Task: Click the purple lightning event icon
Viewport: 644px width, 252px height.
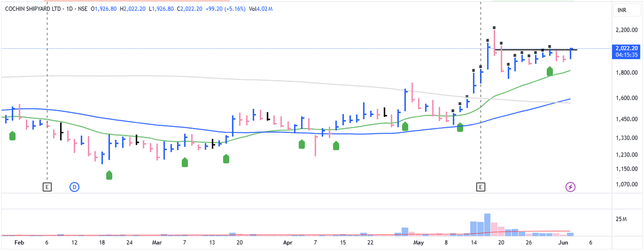Action: click(571, 187)
